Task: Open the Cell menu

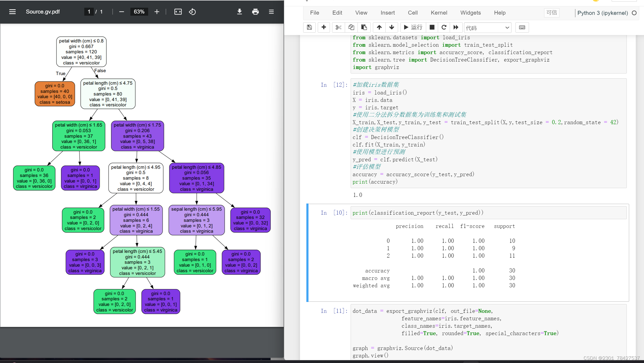Action: [413, 13]
